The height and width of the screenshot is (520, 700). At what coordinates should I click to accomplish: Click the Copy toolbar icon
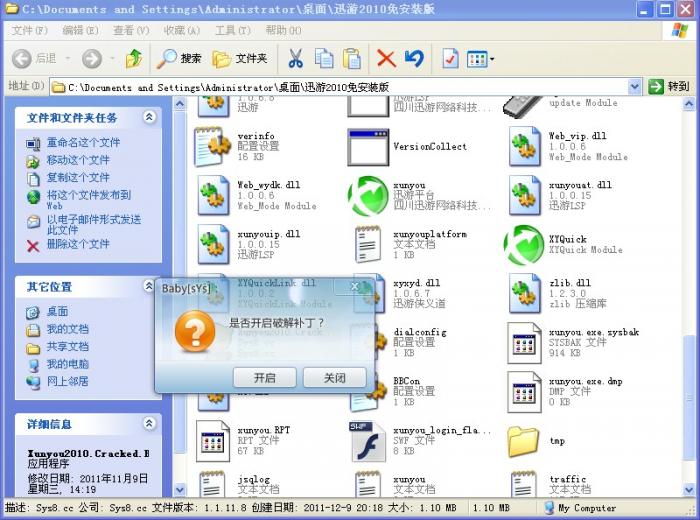point(324,58)
